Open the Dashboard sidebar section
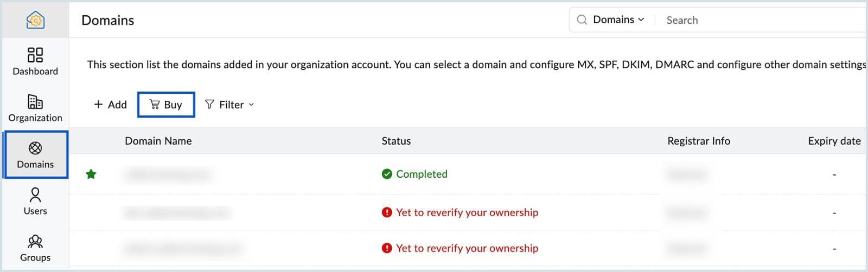Image resolution: width=868 pixels, height=272 pixels. click(35, 62)
